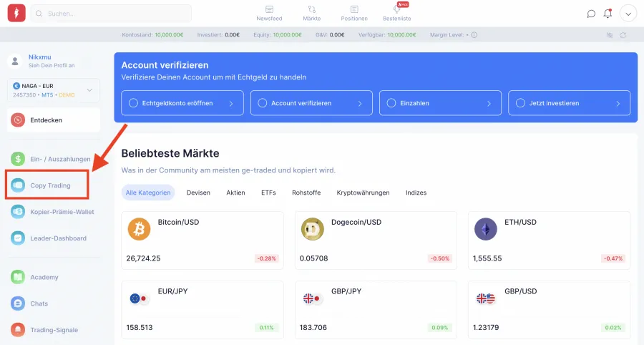Expand the NAGA - EUR account selector
Screen dimensions: 644x345
pyautogui.click(x=54, y=90)
